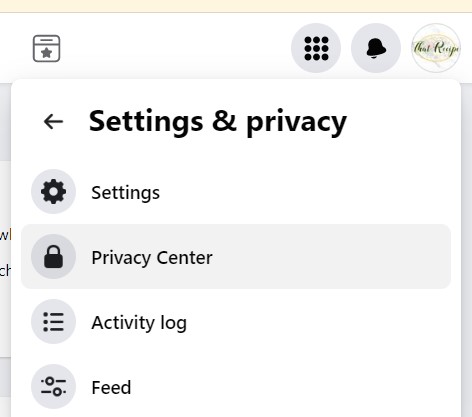Click the Feed sliders icon
472x417 pixels.
point(53,387)
